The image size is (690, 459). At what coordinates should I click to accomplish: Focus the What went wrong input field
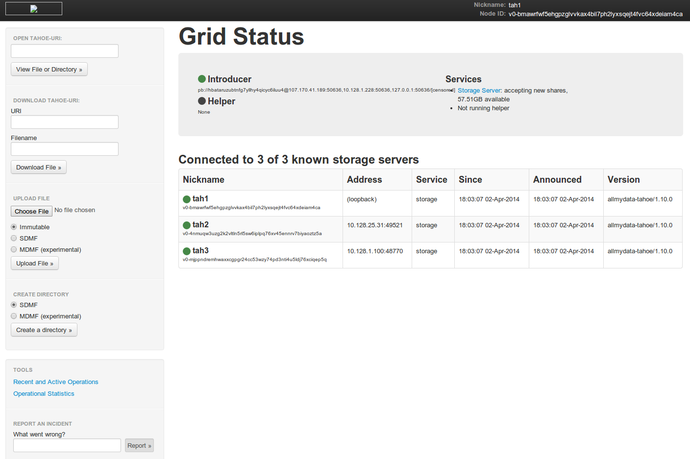67,445
